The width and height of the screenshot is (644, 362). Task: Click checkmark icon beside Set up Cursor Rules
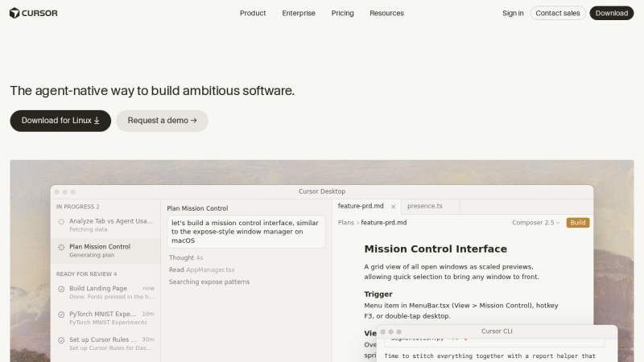[61, 340]
